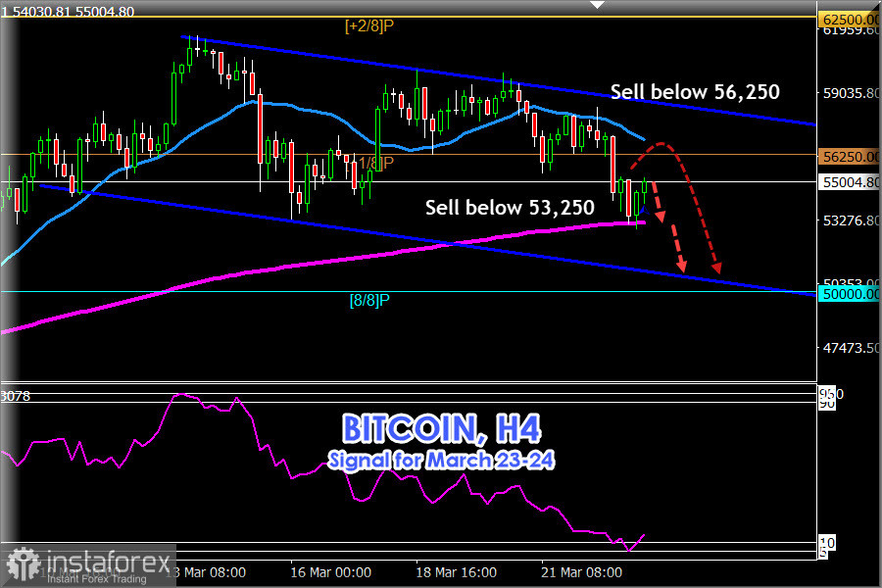Image resolution: width=882 pixels, height=588 pixels.
Task: Click the 16 Mar 00:00 time label
Action: tap(330, 572)
